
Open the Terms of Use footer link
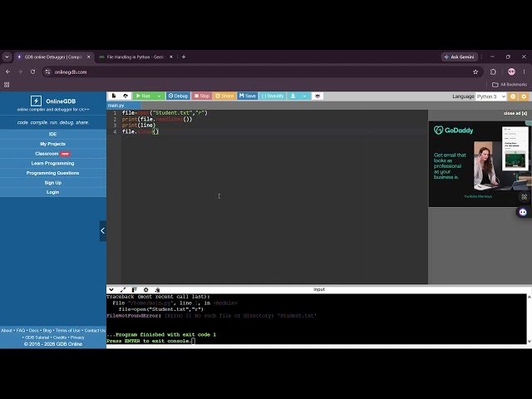[x=68, y=331]
